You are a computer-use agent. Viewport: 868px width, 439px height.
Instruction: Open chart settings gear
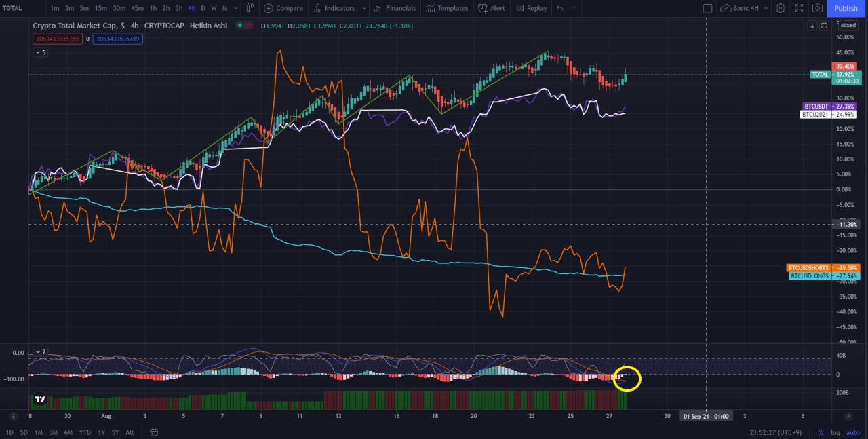[781, 8]
